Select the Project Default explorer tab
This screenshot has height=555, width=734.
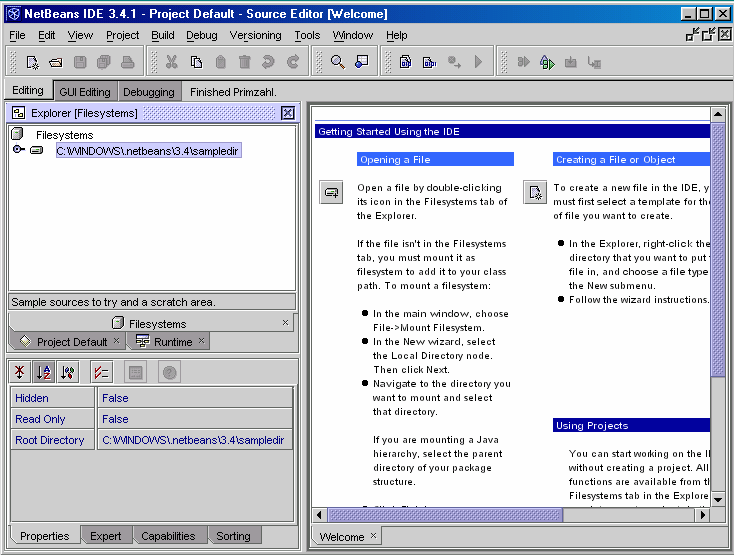(x=66, y=342)
